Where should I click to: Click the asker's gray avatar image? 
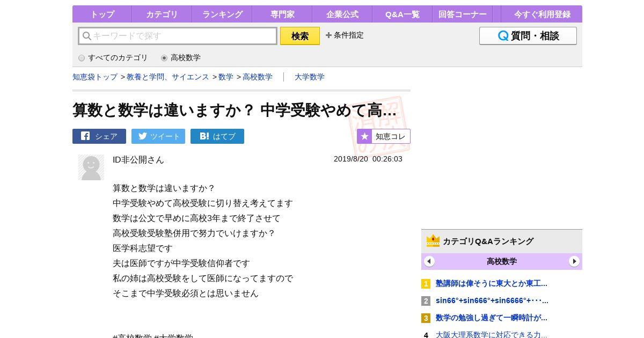pos(91,167)
